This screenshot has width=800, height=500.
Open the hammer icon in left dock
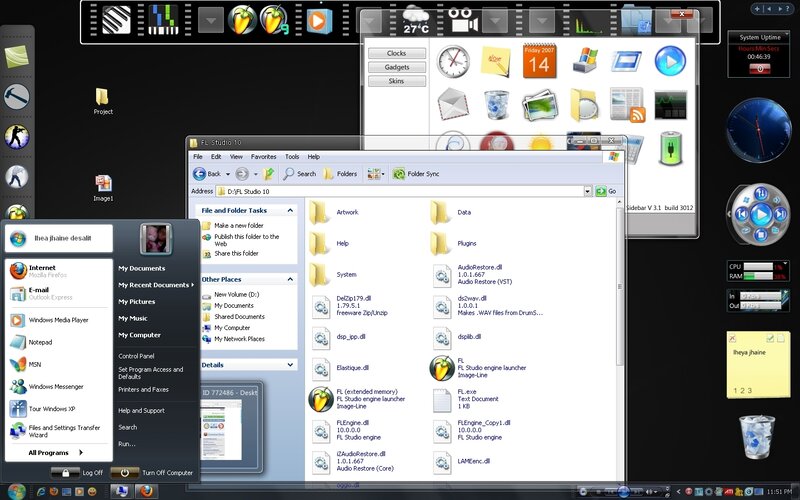click(x=17, y=96)
